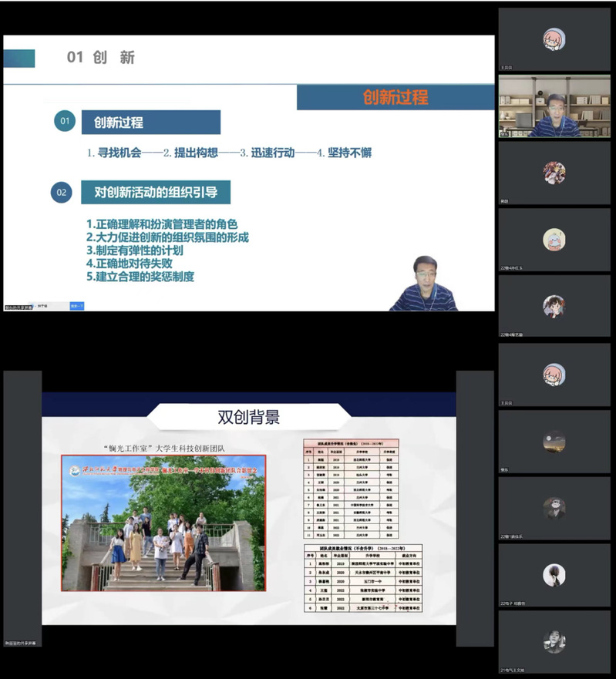Click the small blue button below the first slide
This screenshot has height=679, width=616.
(x=77, y=306)
